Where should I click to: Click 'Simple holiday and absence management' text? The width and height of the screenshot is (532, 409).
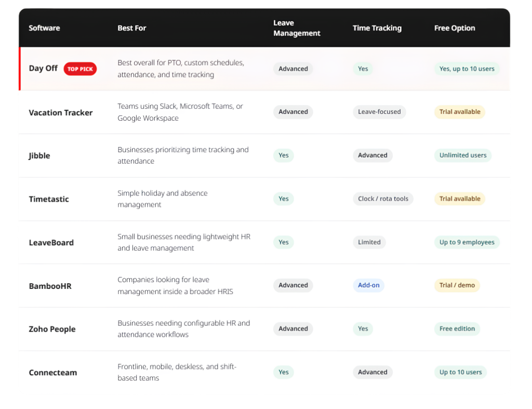click(x=163, y=199)
